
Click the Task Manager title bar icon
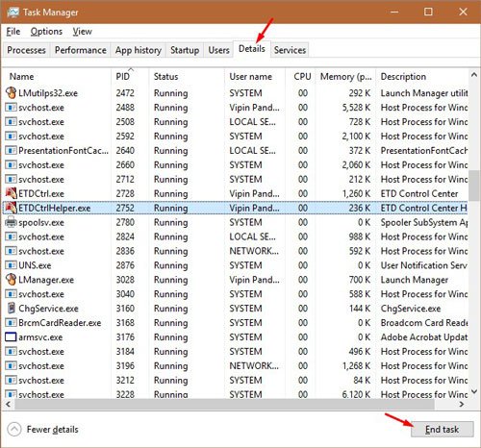pyautogui.click(x=13, y=12)
